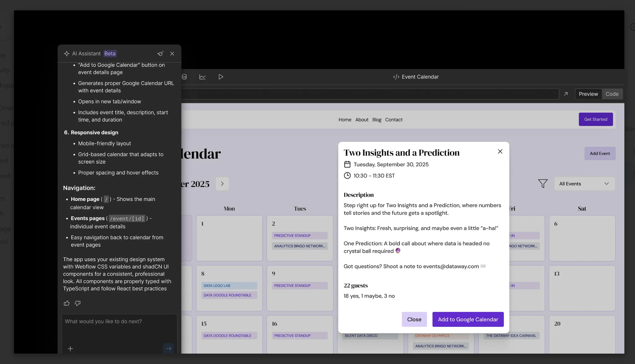Click the send arrow button
Image resolution: width=635 pixels, height=364 pixels.
click(169, 348)
